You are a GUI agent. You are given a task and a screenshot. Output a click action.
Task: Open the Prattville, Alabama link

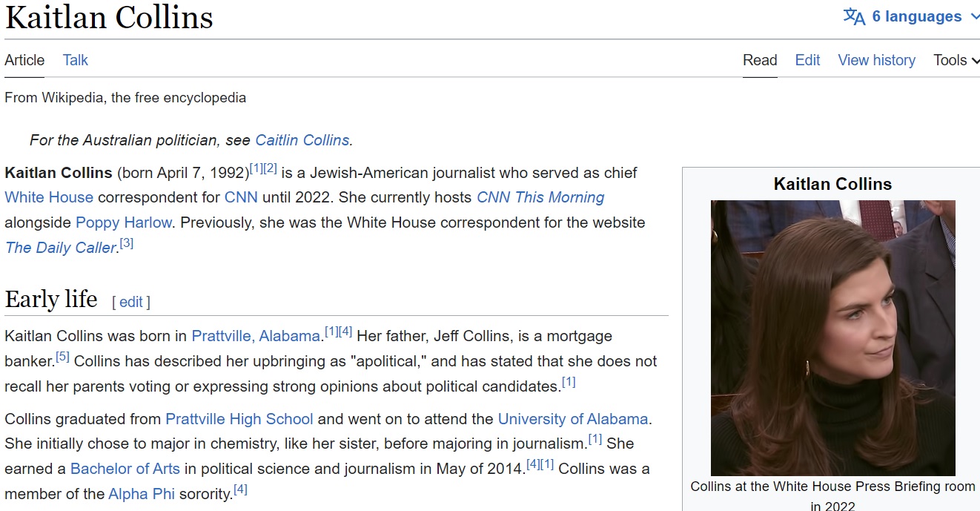coord(256,336)
